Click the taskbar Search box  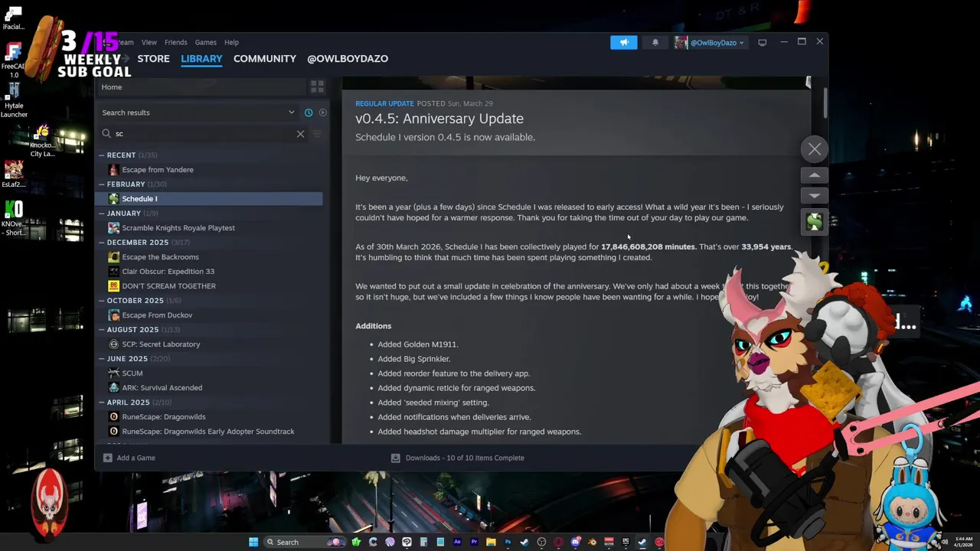[x=304, y=542]
